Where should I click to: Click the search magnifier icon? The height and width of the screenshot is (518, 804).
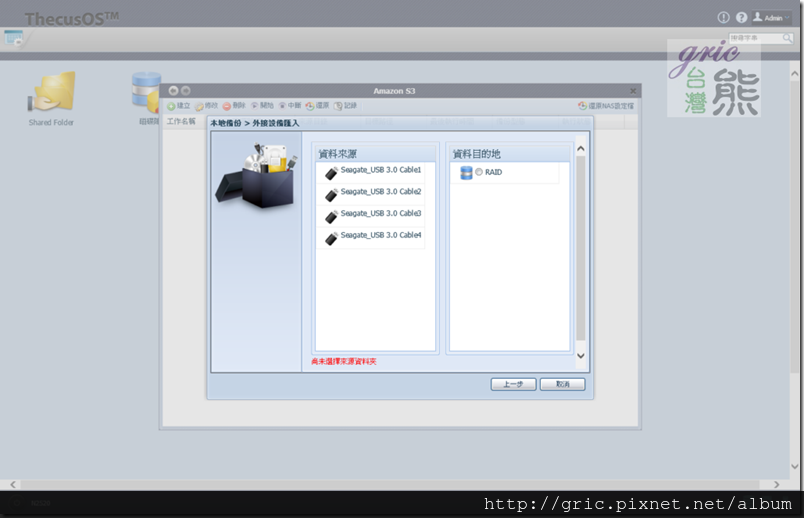point(788,38)
